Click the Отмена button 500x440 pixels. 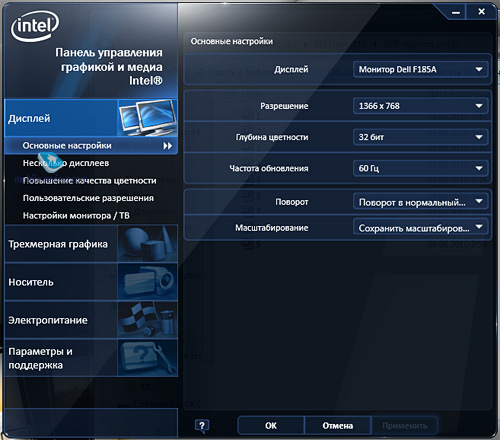(338, 426)
